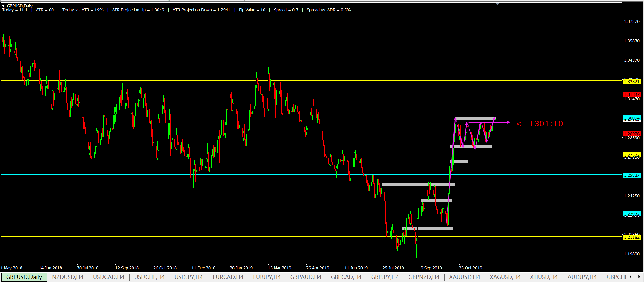Screen dimensions: 644x282
Task: Click the yellow 1.21182 price label
Action: point(632,237)
